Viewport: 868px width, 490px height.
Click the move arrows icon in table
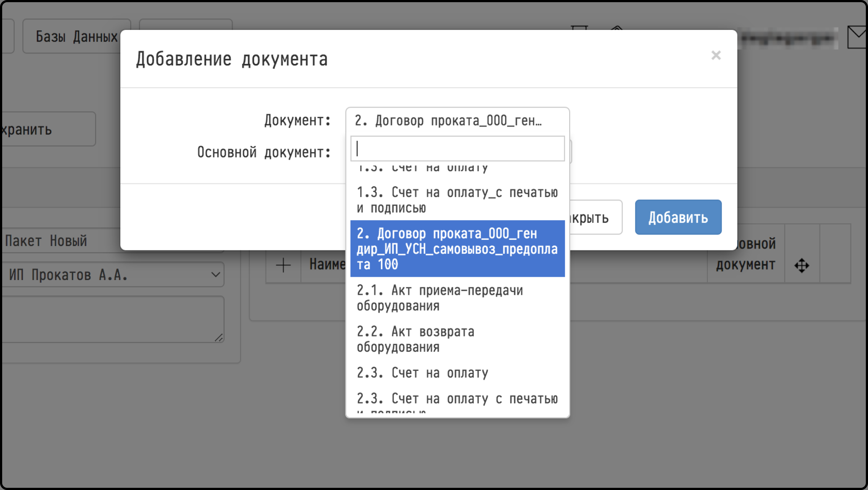click(802, 266)
